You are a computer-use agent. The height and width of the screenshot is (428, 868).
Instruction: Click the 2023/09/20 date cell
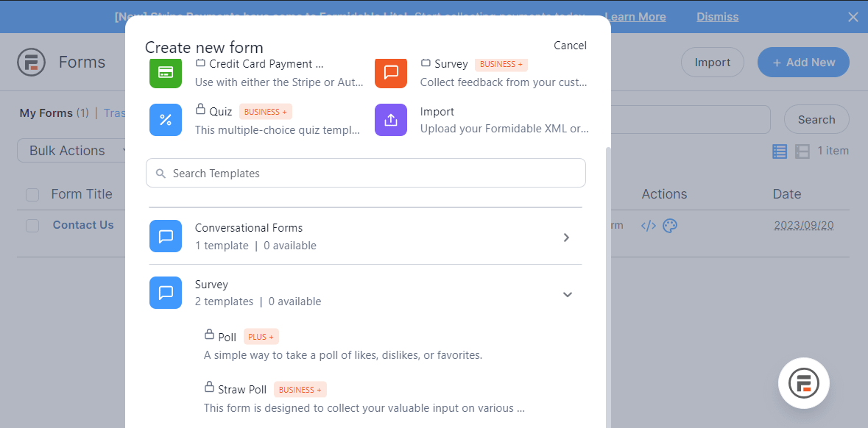(804, 226)
